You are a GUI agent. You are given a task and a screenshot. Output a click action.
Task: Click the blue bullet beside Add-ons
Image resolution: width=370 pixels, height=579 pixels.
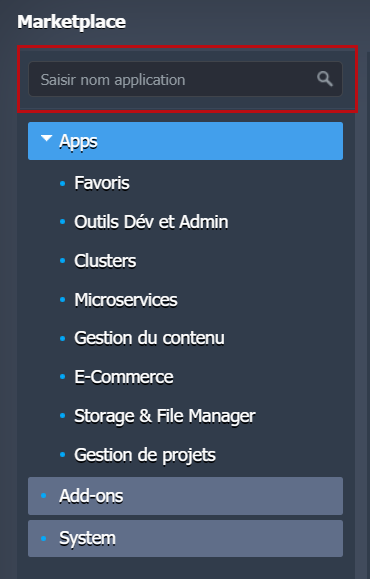click(x=44, y=496)
